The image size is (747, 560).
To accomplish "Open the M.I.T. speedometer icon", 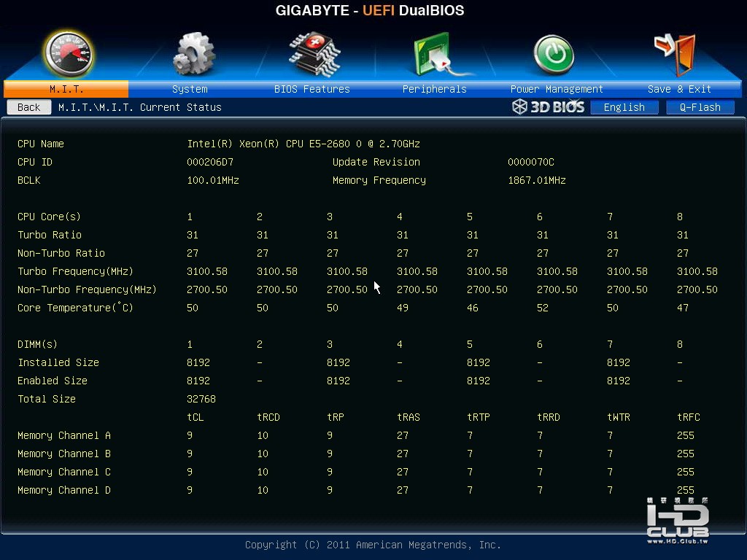I will [68, 54].
